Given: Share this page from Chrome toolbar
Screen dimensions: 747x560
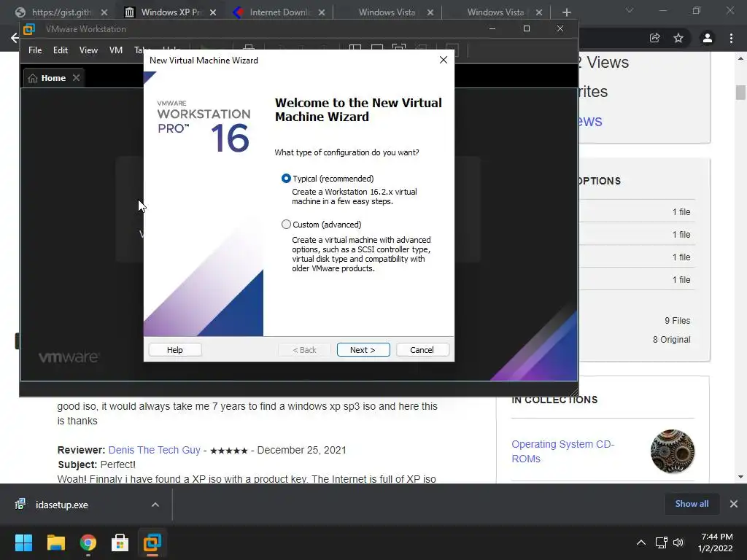Looking at the screenshot, I should pos(655,38).
